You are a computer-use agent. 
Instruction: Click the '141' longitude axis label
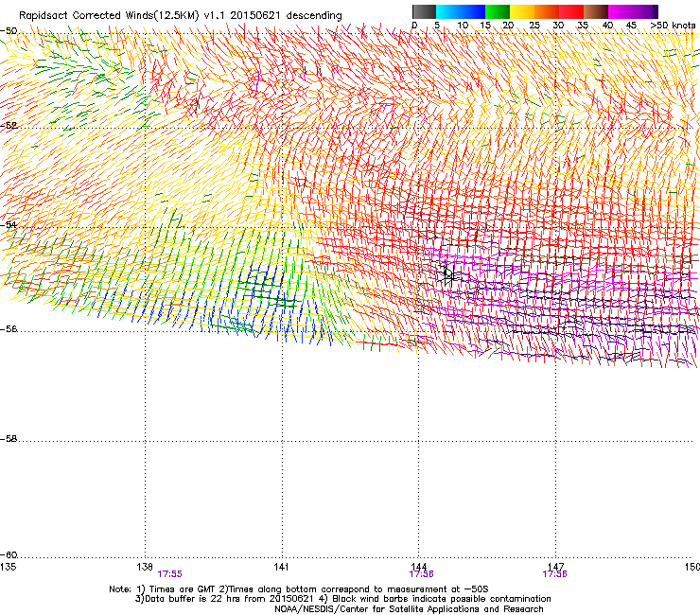tap(281, 567)
